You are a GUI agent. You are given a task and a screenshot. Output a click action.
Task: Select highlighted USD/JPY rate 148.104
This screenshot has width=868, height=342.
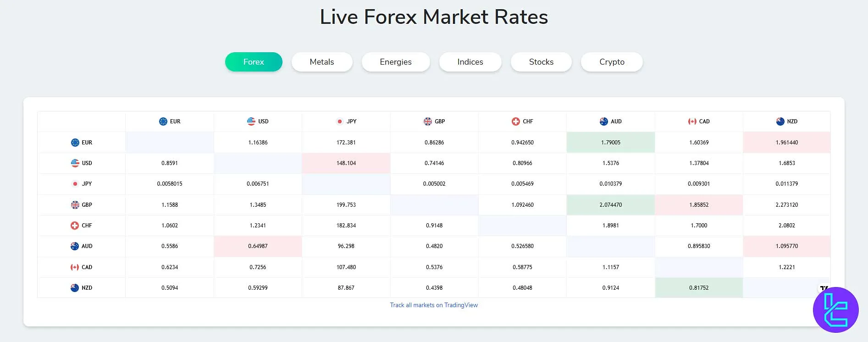point(346,163)
